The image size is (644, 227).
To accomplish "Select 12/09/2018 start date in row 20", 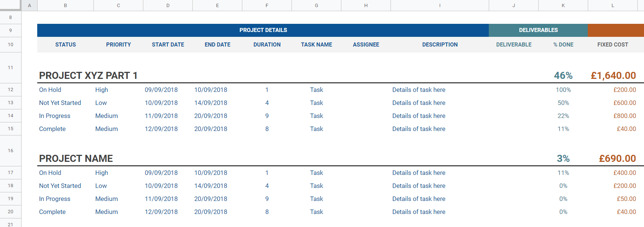I will tap(168, 212).
